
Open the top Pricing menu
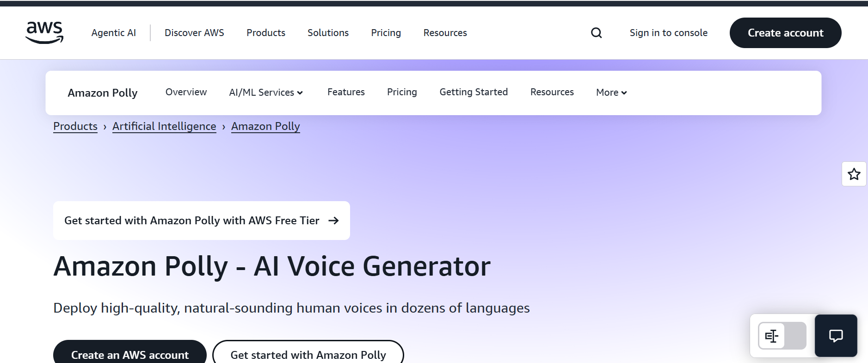pyautogui.click(x=386, y=33)
